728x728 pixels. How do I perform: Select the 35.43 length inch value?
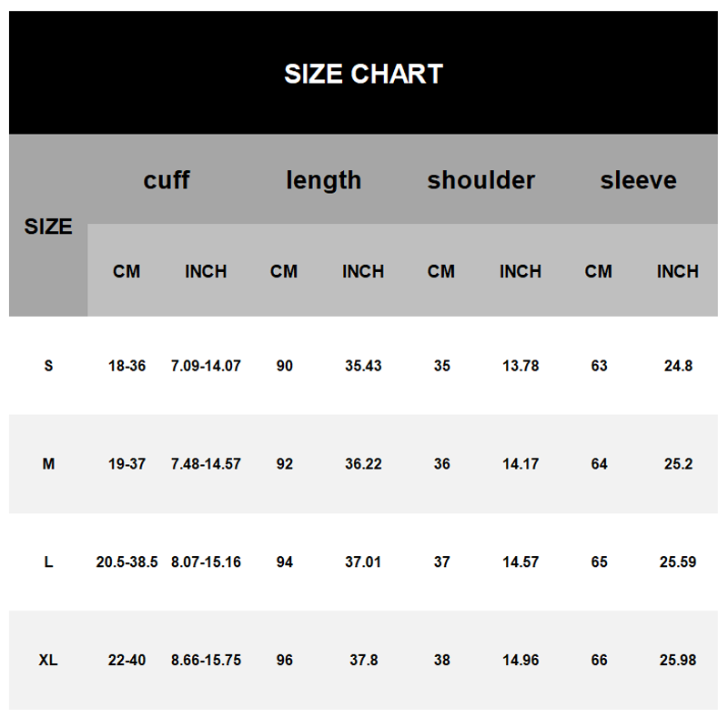[363, 366]
